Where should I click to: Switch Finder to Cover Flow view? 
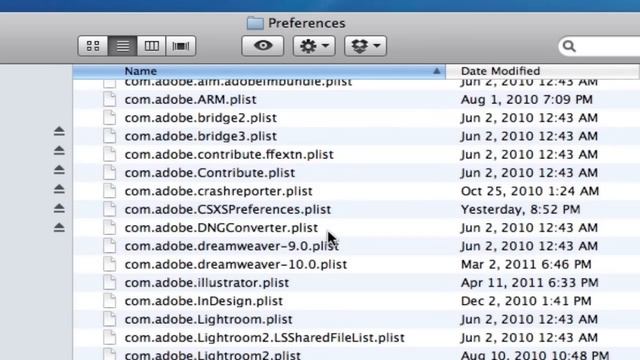pos(181,46)
